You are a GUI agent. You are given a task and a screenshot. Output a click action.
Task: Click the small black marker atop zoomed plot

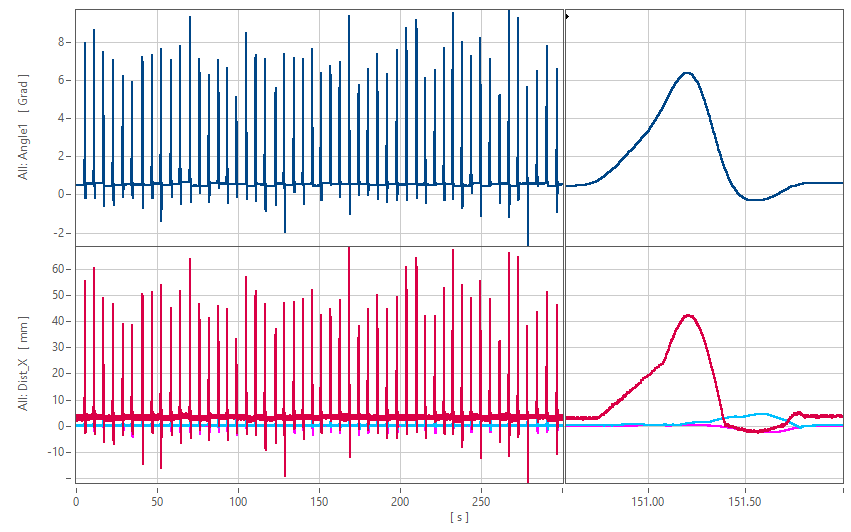(568, 16)
